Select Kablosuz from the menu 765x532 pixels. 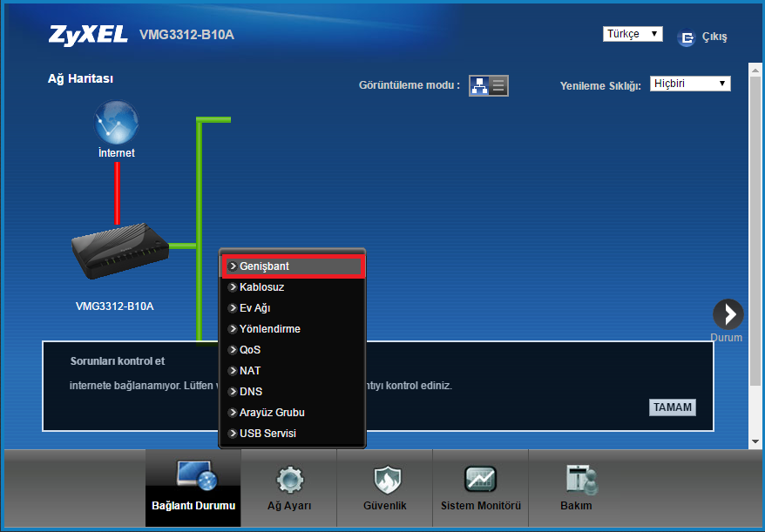293,287
